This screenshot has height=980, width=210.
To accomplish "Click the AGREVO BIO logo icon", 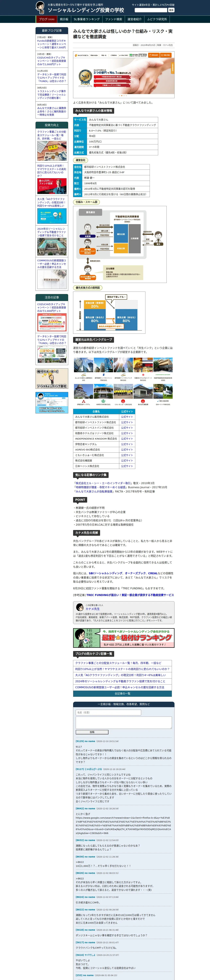I will tap(103, 401).
